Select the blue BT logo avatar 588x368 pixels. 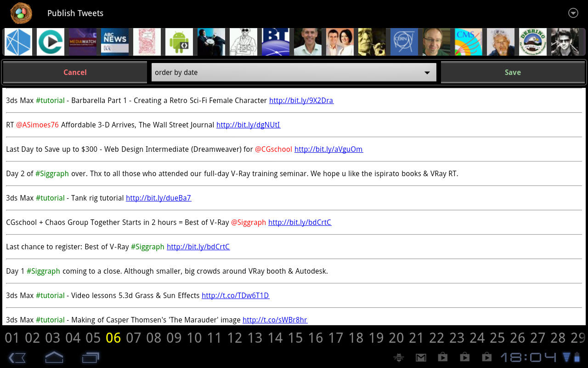point(276,42)
